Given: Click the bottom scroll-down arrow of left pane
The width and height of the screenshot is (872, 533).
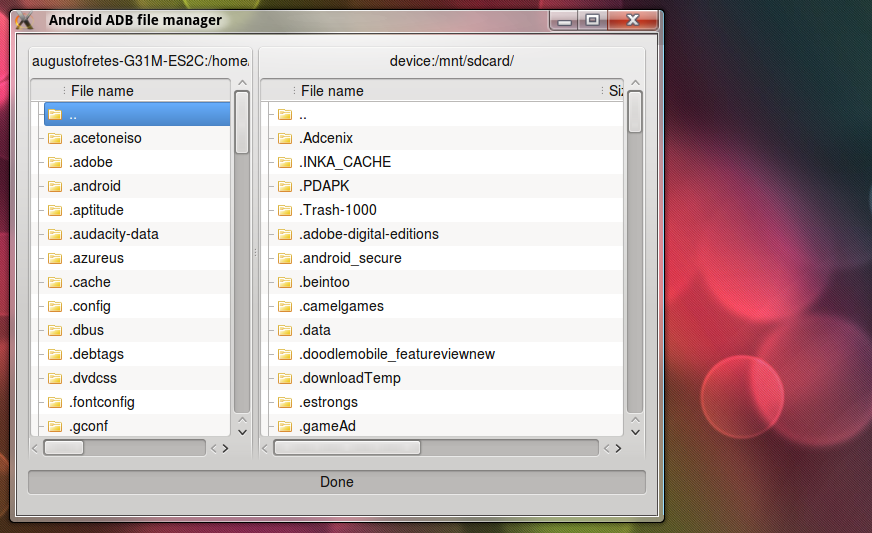Looking at the screenshot, I should click(x=242, y=432).
